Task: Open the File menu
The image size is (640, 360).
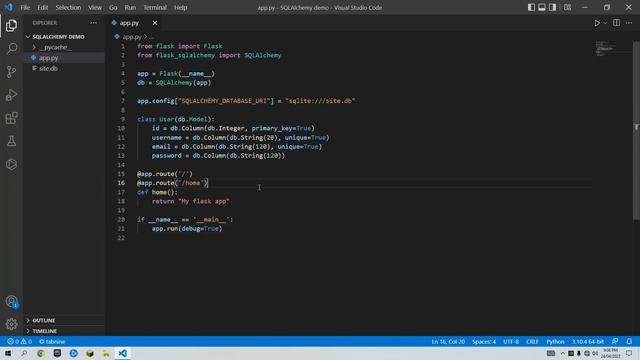Action: (25, 7)
